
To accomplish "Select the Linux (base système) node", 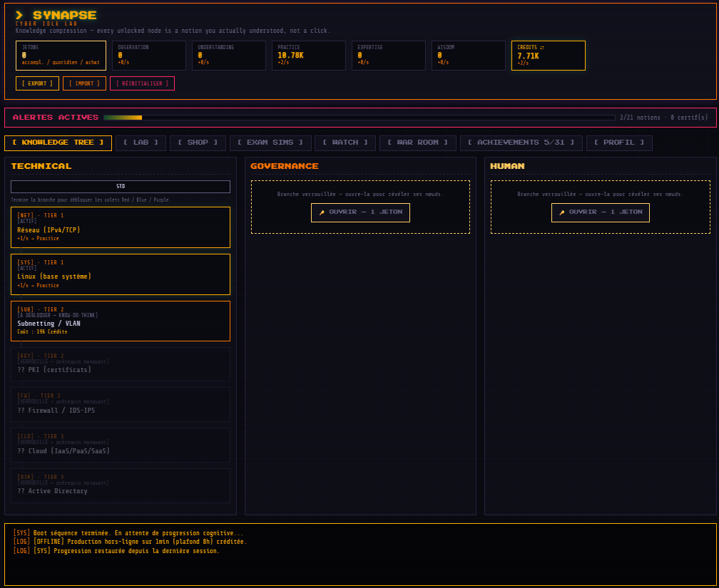I will click(121, 274).
